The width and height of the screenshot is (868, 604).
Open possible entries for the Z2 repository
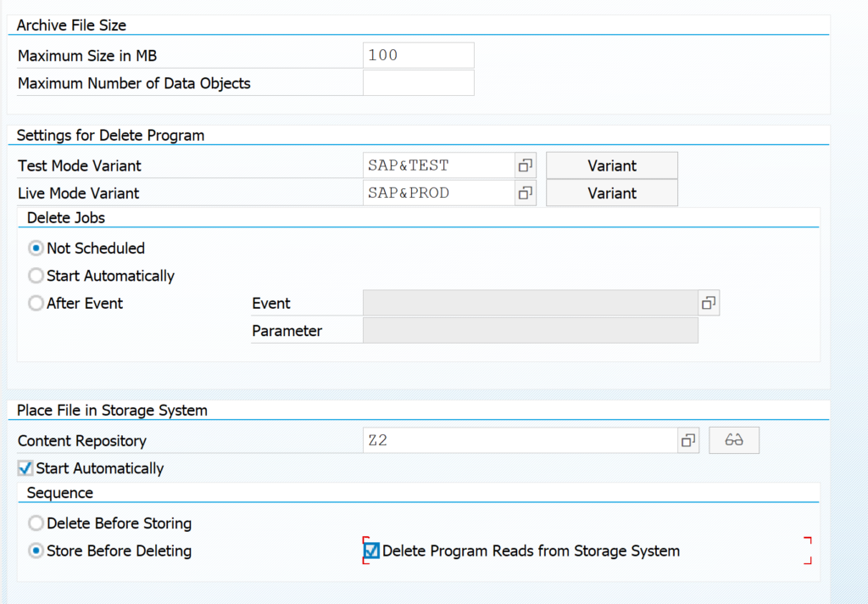[x=687, y=439]
